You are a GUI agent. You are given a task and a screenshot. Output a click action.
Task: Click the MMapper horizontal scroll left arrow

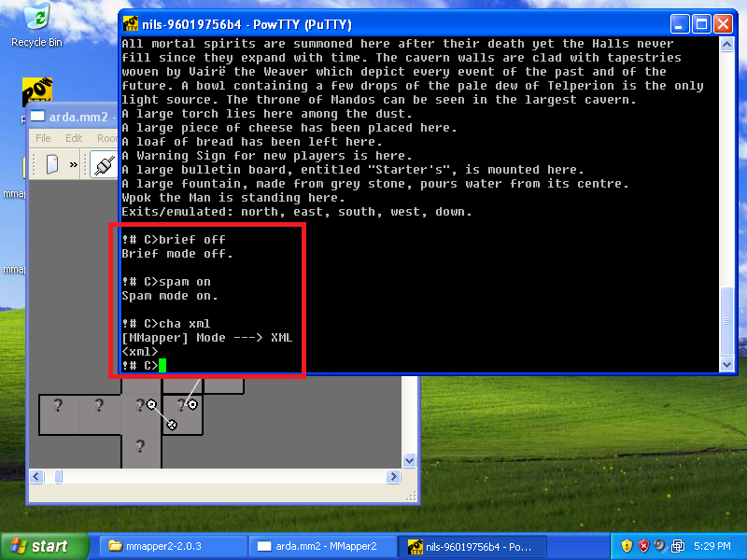click(x=36, y=477)
